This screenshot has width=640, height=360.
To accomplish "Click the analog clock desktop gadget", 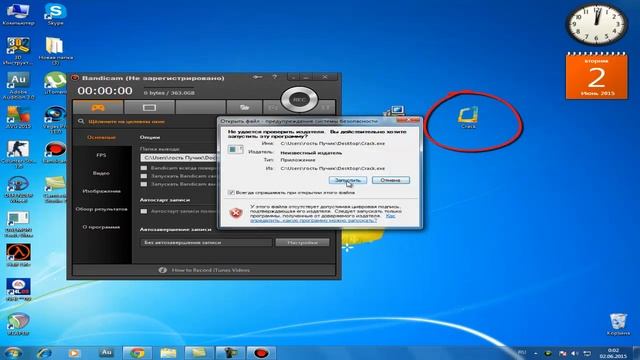I will click(x=597, y=24).
